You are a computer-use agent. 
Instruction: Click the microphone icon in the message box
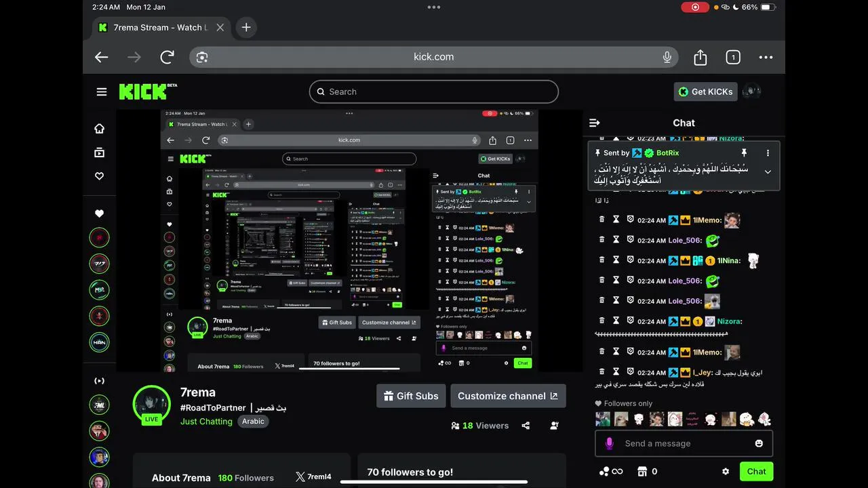[609, 443]
